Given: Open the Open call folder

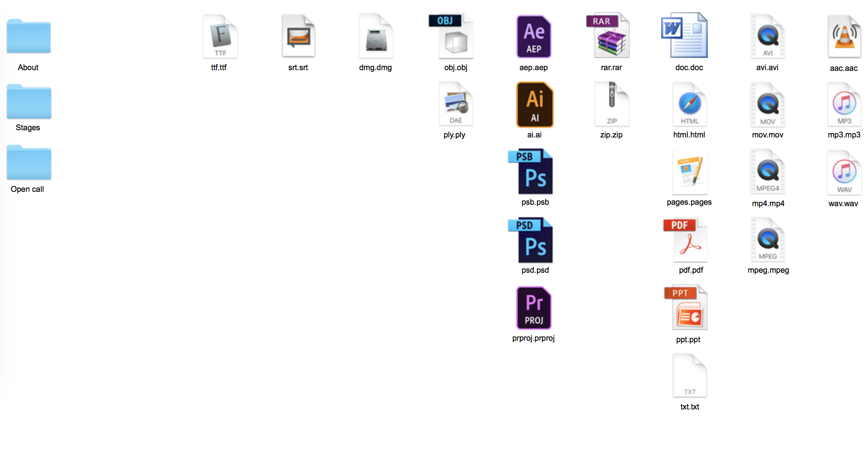Looking at the screenshot, I should pos(29,162).
